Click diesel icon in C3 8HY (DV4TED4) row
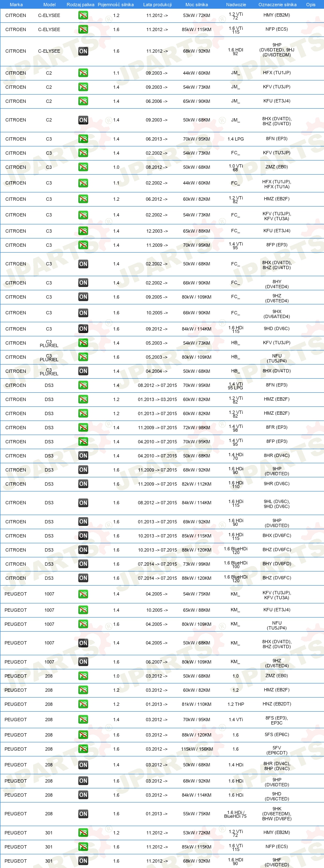The width and height of the screenshot is (324, 868). (83, 283)
